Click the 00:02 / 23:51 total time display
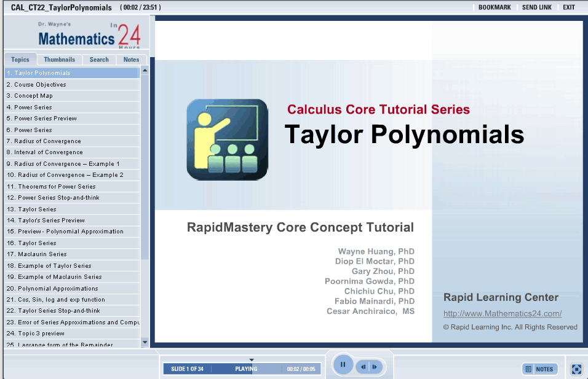Image resolution: width=588 pixels, height=379 pixels. tap(141, 7)
